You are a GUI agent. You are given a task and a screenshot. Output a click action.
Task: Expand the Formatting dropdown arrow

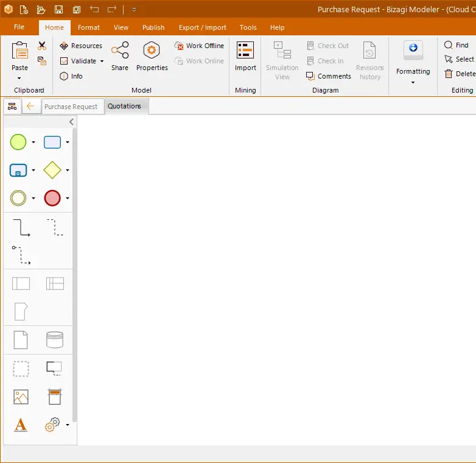pyautogui.click(x=413, y=82)
